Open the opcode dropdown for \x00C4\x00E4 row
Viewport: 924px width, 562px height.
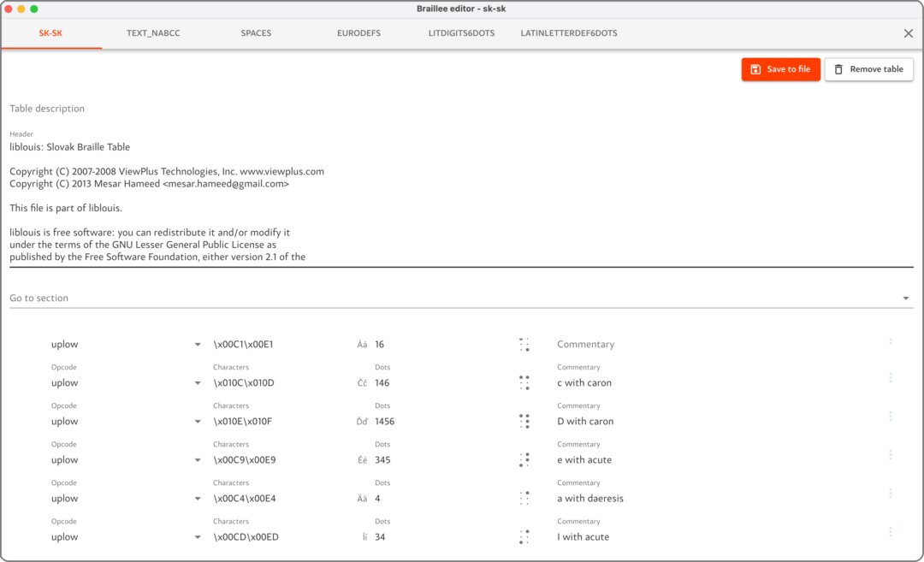[198, 499]
